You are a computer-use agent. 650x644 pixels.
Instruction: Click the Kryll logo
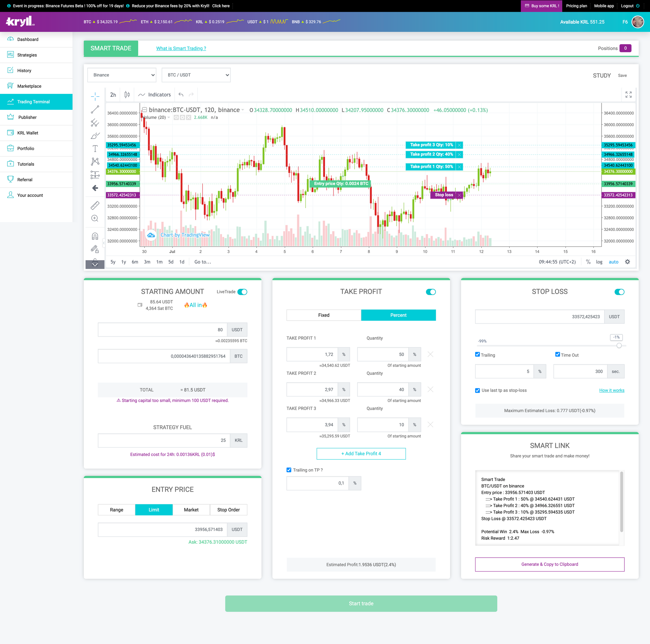coord(20,21)
